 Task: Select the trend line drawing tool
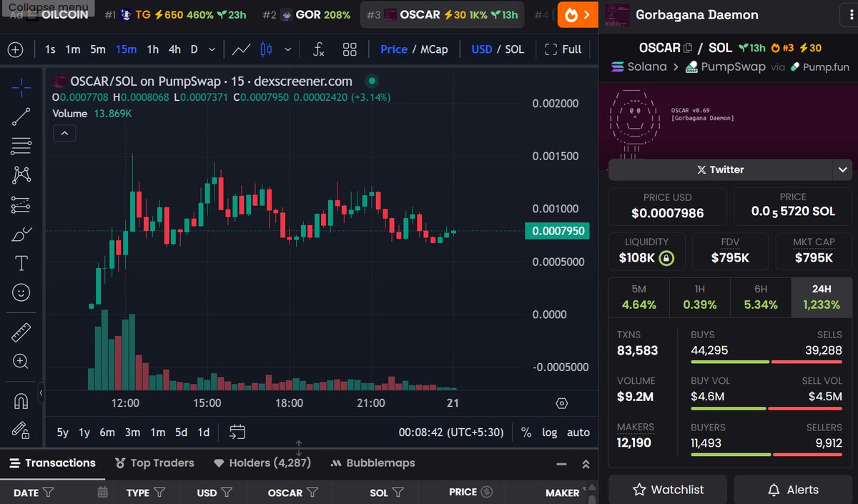21,117
